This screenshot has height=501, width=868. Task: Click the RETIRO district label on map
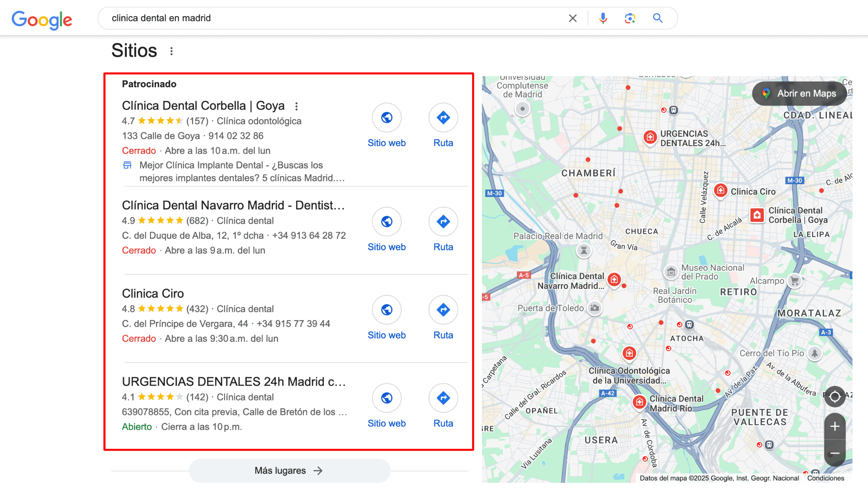point(738,292)
